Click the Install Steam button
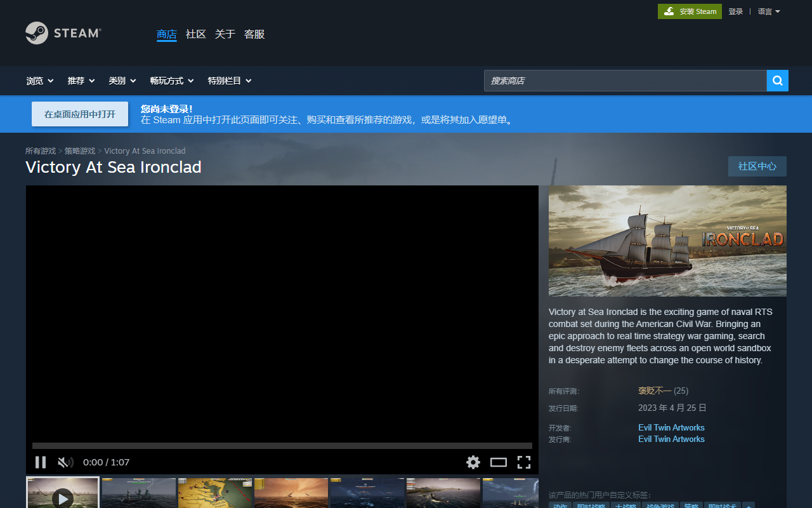This screenshot has width=812, height=508. click(690, 11)
